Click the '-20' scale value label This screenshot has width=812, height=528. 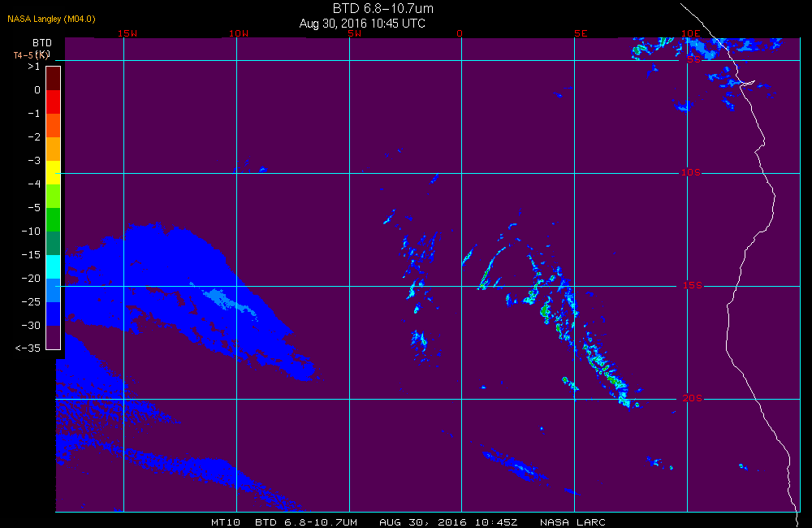pyautogui.click(x=31, y=279)
